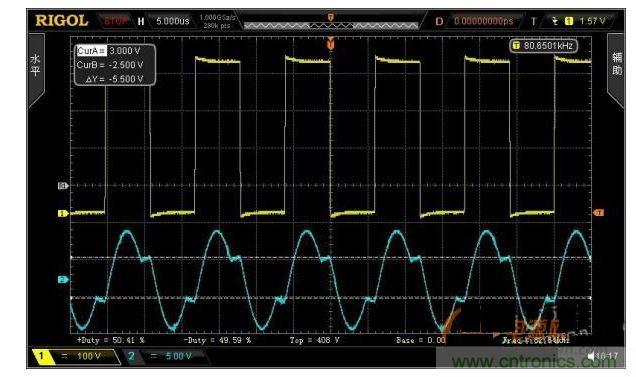Click the D delay 0.00000000ps field
636x377 pixels.
click(475, 21)
